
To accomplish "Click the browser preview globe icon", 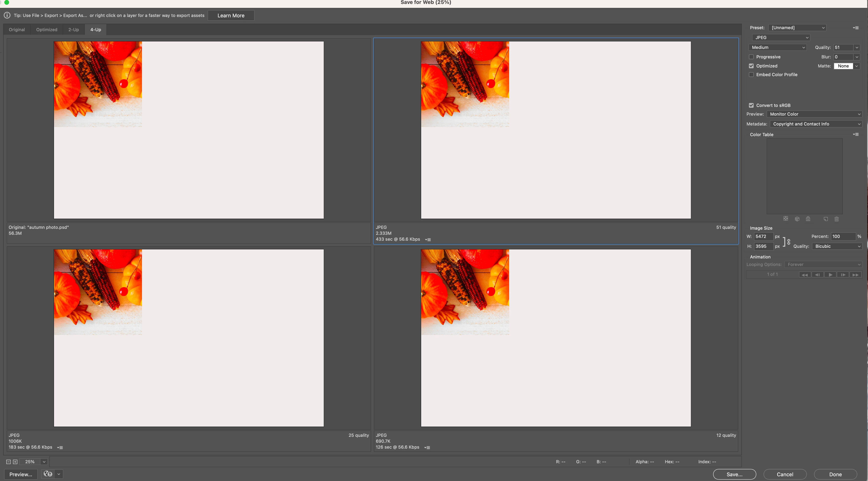I will click(x=48, y=474).
